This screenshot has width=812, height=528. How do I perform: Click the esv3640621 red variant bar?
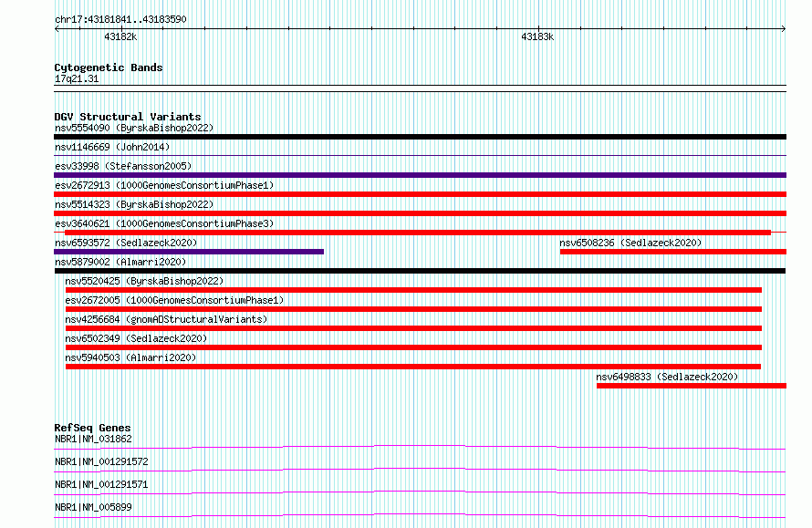coord(418,233)
